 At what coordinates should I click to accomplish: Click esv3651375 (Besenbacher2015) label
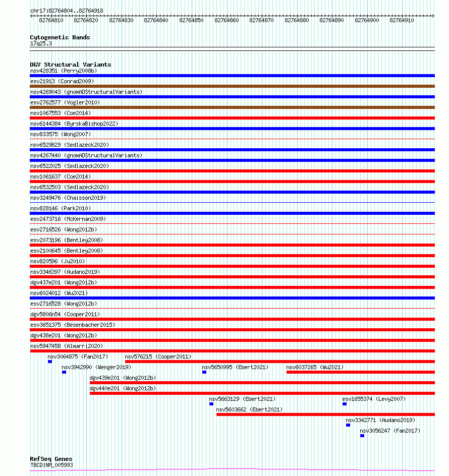[73, 325]
